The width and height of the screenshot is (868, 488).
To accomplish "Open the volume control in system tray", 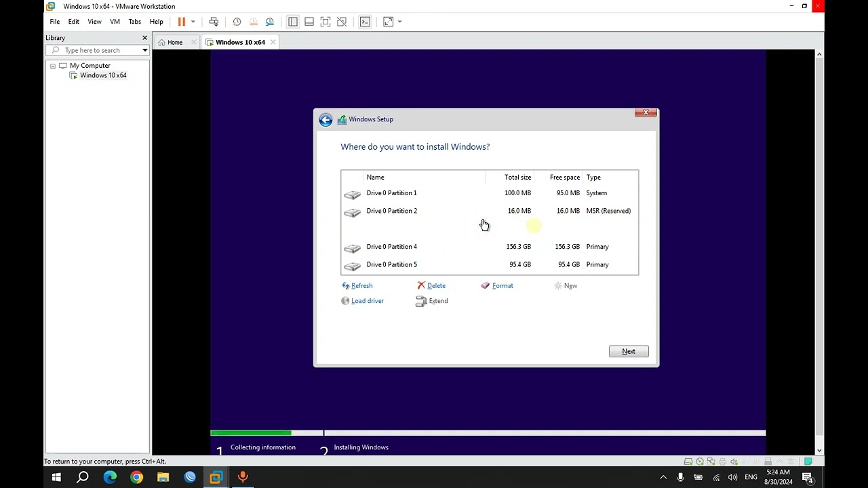I will pos(732,477).
